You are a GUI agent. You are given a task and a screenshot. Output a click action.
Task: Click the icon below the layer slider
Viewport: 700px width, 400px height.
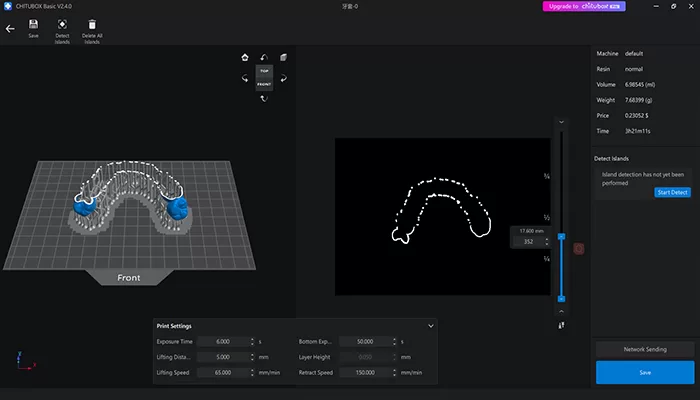pyautogui.click(x=562, y=325)
